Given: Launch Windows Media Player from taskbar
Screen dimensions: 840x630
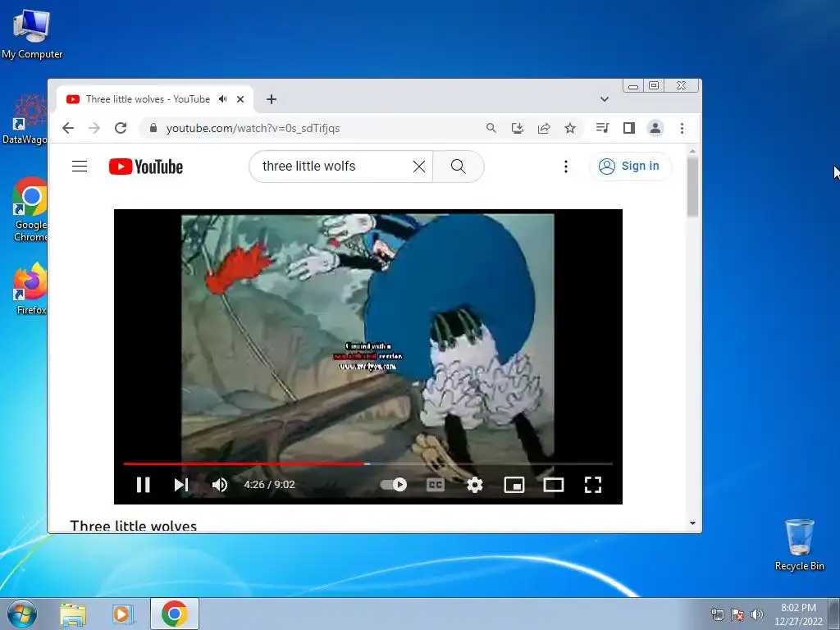Looking at the screenshot, I should pos(123,614).
